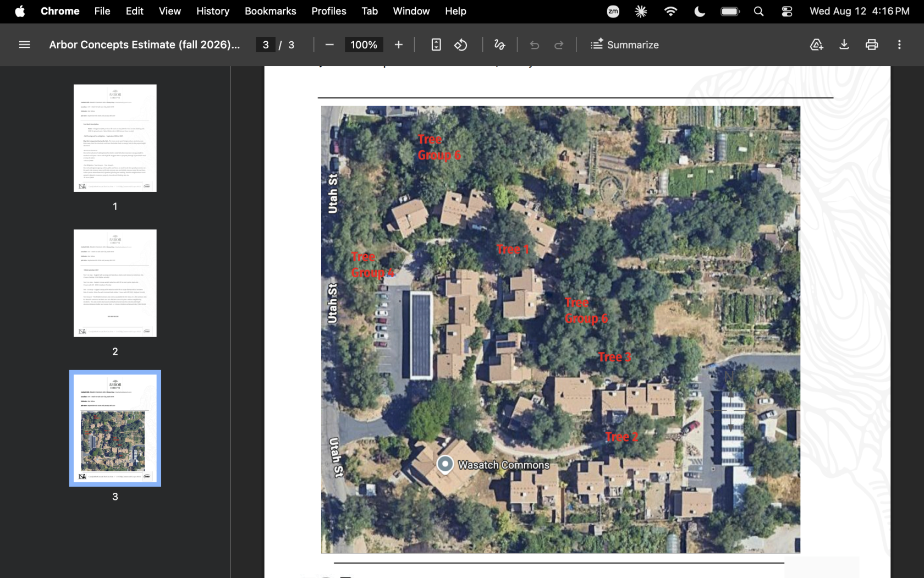Click the fit to page icon
The width and height of the screenshot is (924, 578).
(436, 45)
